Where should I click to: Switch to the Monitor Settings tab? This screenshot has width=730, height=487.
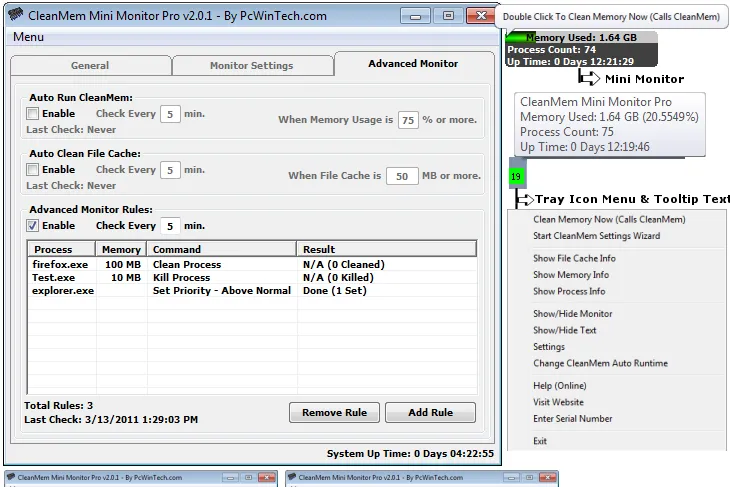pyautogui.click(x=252, y=66)
